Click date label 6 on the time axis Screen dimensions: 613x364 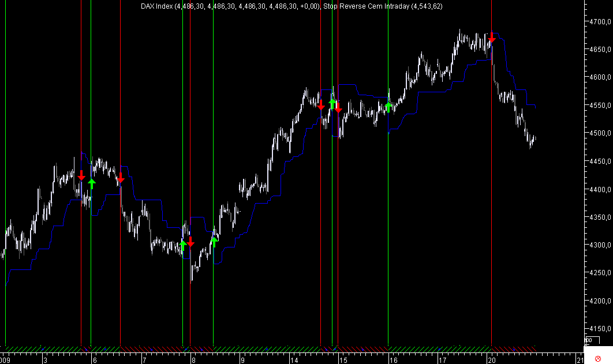point(95,360)
